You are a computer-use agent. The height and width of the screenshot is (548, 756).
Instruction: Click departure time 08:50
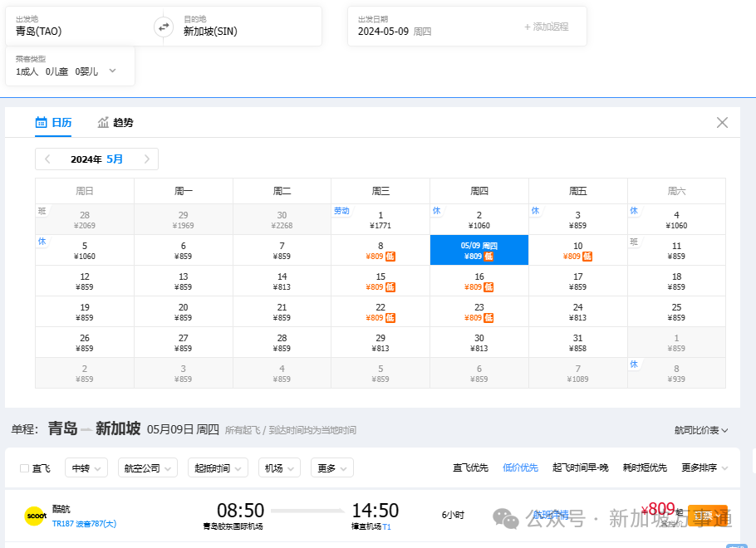coord(241,511)
